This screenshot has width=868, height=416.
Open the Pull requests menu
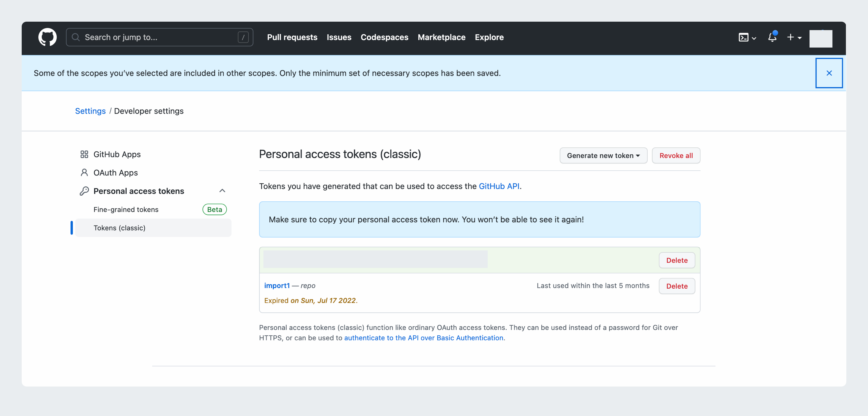pos(292,37)
